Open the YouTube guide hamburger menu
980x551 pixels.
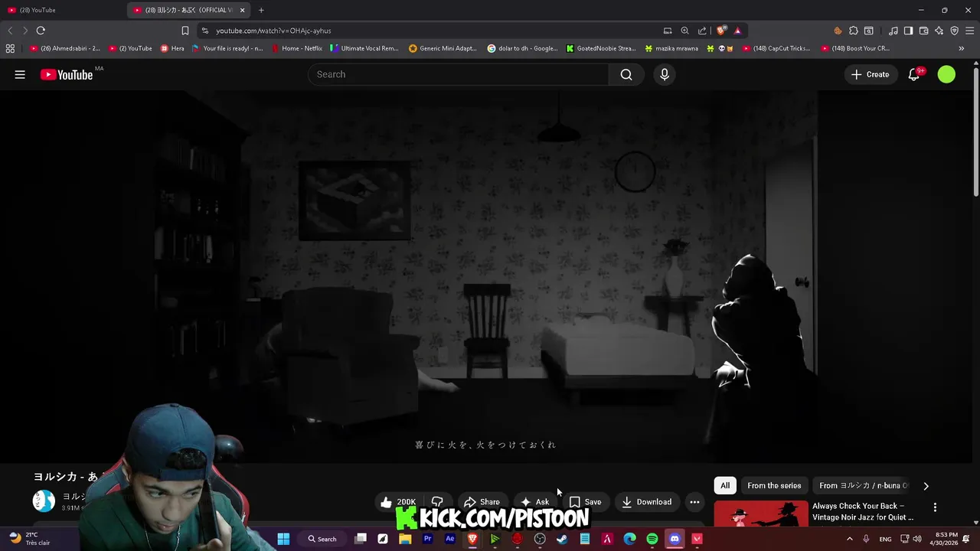point(20,74)
